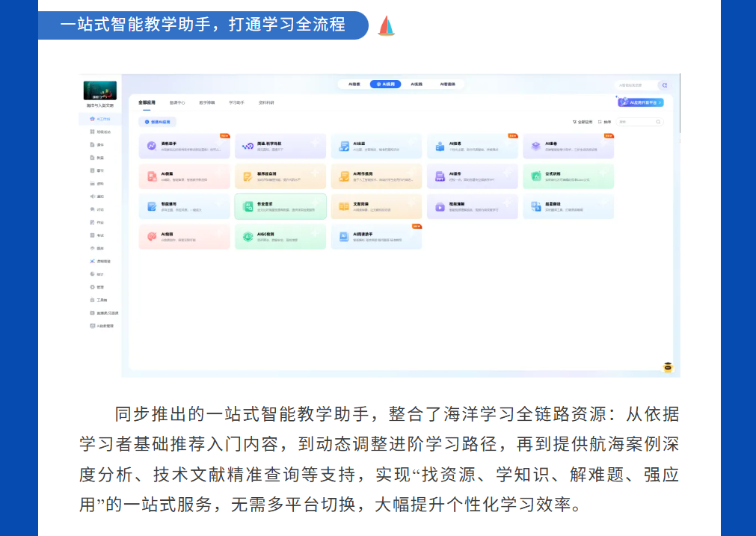
Task: Switch to the AI实践 top tab
Action: pyautogui.click(x=417, y=84)
